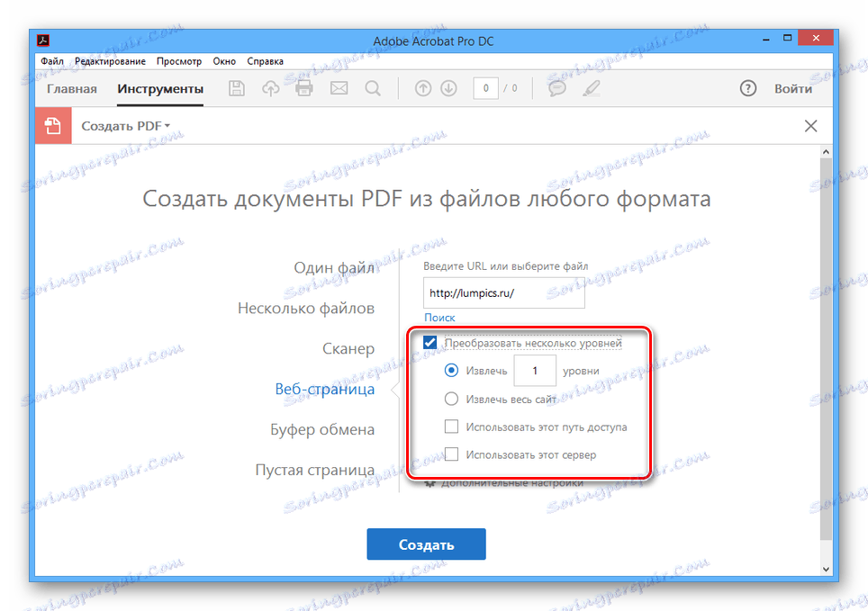Screen dimensions: 868x611
Task: Enable Использовать этот сервер checkbox
Action: [451, 454]
